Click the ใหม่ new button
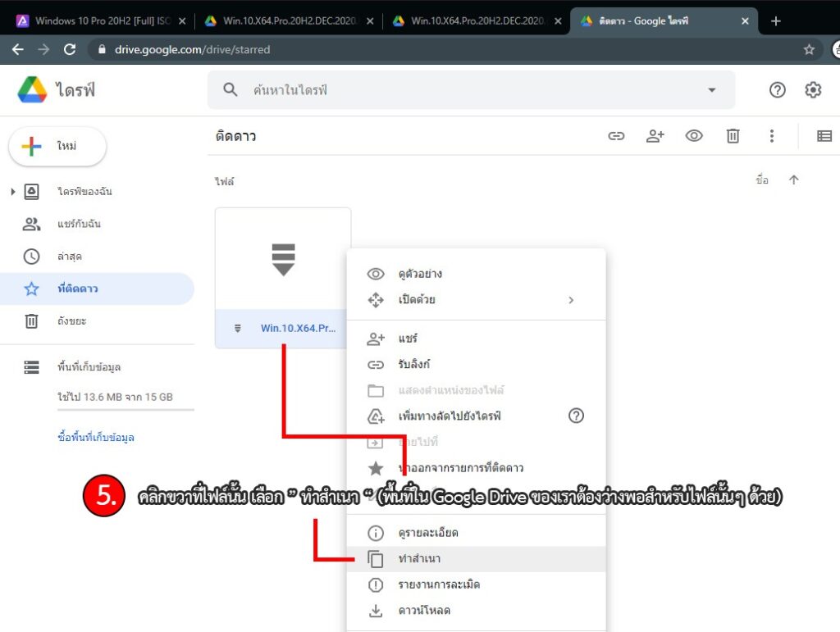 pos(58,146)
